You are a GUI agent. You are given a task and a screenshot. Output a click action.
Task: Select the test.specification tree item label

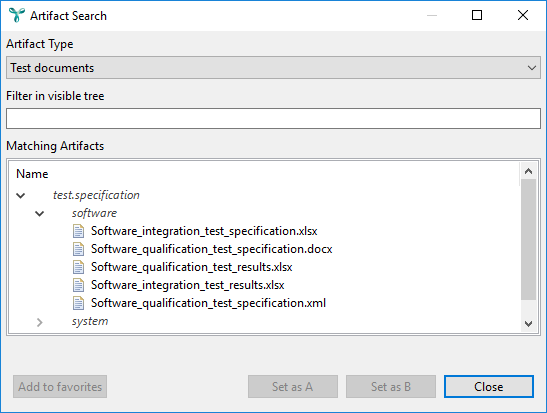point(96,195)
